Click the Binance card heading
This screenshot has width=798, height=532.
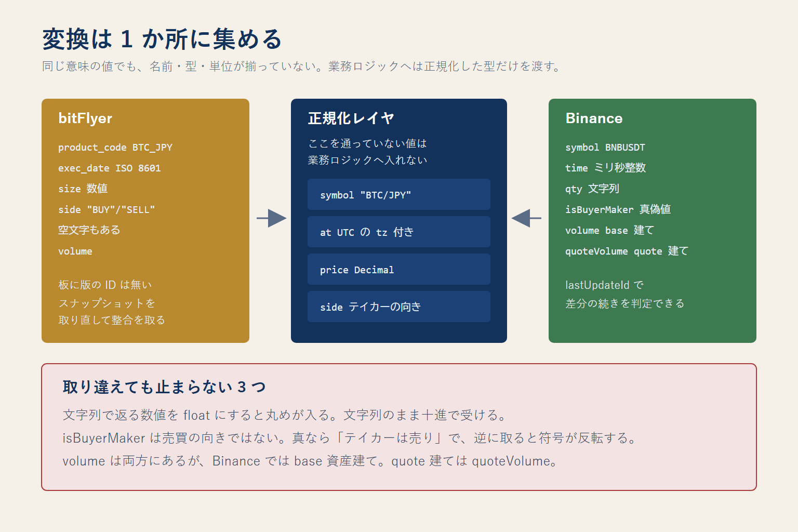point(594,118)
